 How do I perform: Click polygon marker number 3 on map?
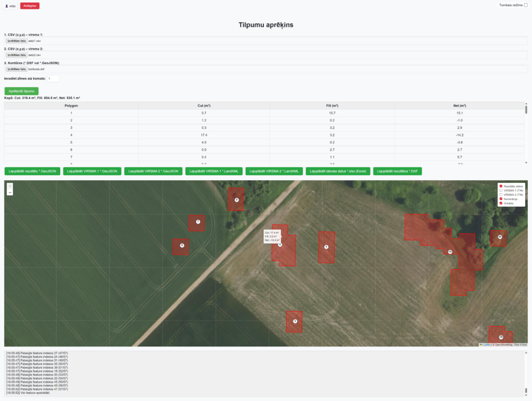click(x=295, y=321)
